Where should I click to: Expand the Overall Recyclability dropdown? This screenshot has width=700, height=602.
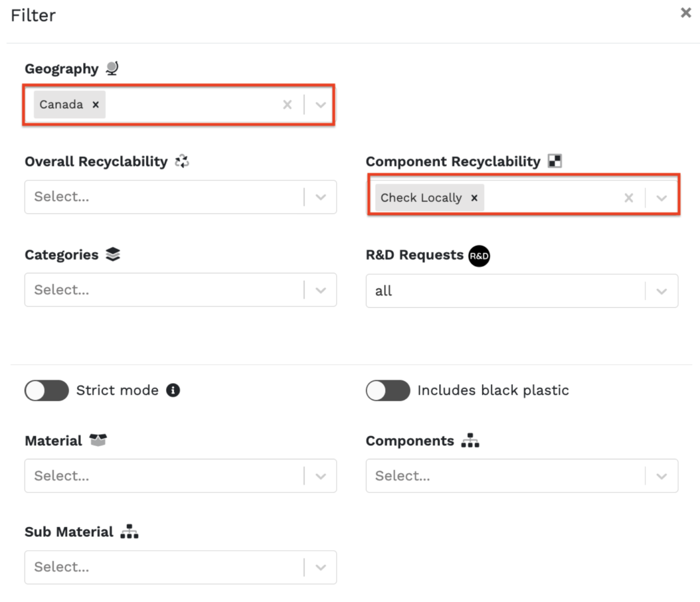tap(321, 197)
